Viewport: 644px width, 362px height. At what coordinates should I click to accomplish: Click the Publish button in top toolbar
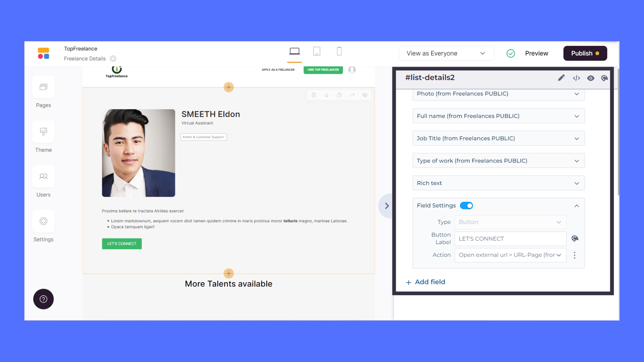(585, 53)
